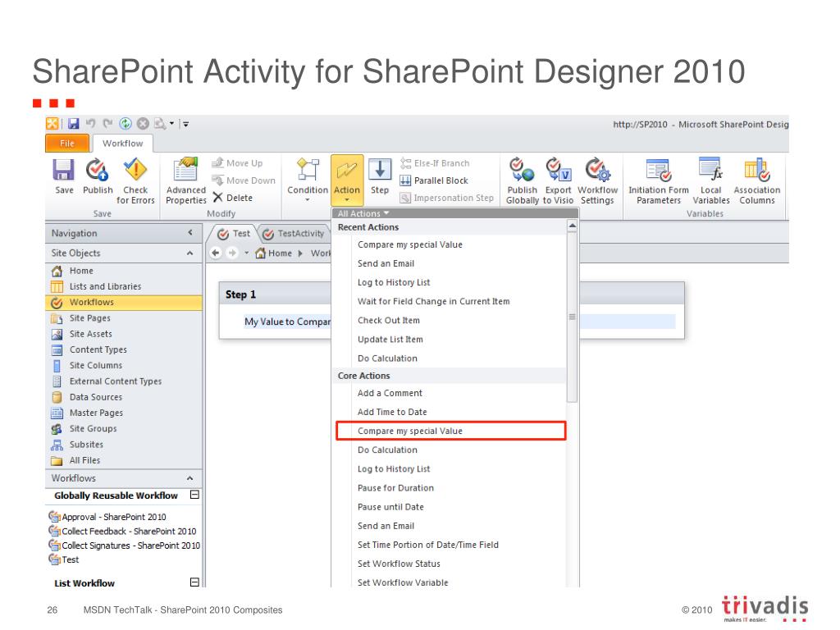Click Delete in Modify group
This screenshot has width=840, height=630.
click(x=232, y=198)
